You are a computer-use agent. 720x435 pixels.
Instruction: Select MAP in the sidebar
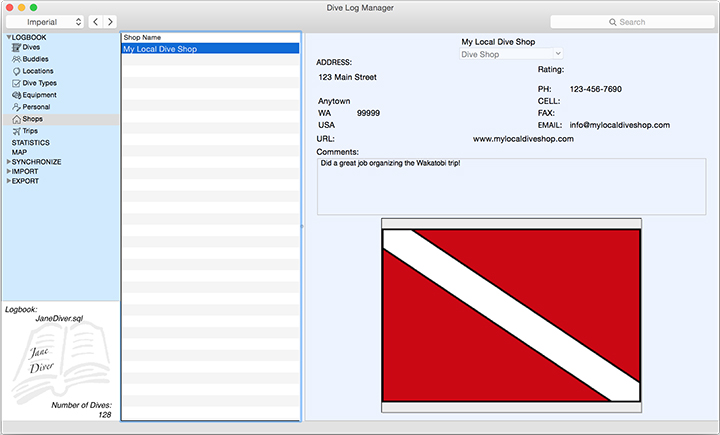[19, 152]
